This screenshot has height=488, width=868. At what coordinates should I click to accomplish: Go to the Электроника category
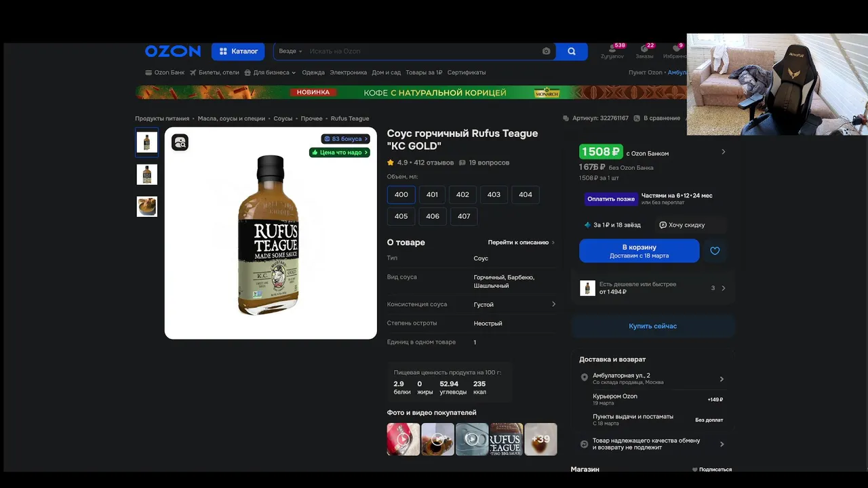pyautogui.click(x=348, y=73)
